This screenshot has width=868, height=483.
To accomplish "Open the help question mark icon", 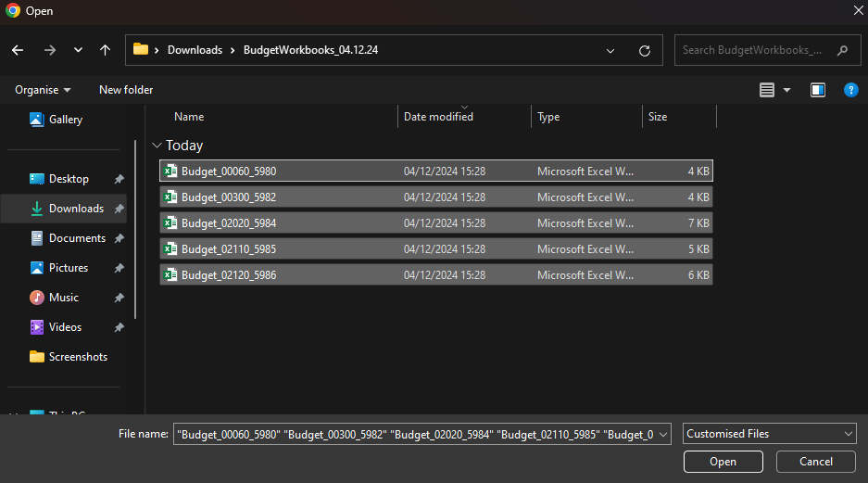I will 850,90.
